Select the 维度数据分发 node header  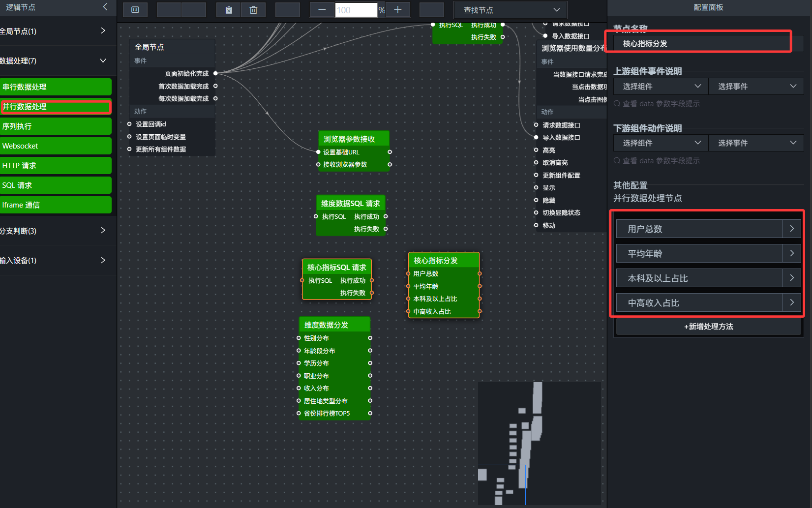(334, 325)
